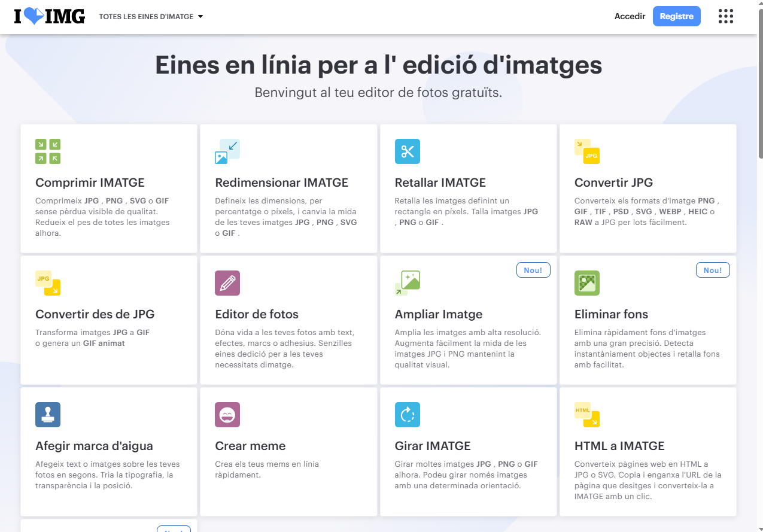Screen dimensions: 763x532
Task: Click the Afegir marca d'aigua stamp icon
Action: pyautogui.click(x=48, y=414)
